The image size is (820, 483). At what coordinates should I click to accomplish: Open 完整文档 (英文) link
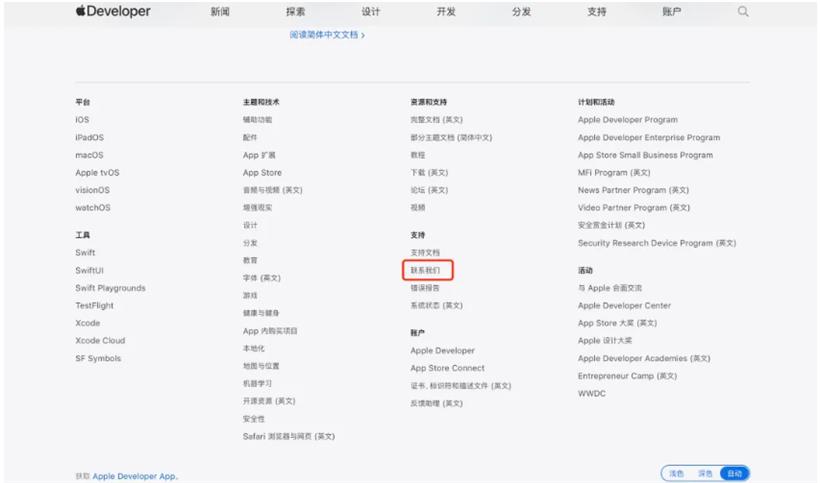point(437,120)
